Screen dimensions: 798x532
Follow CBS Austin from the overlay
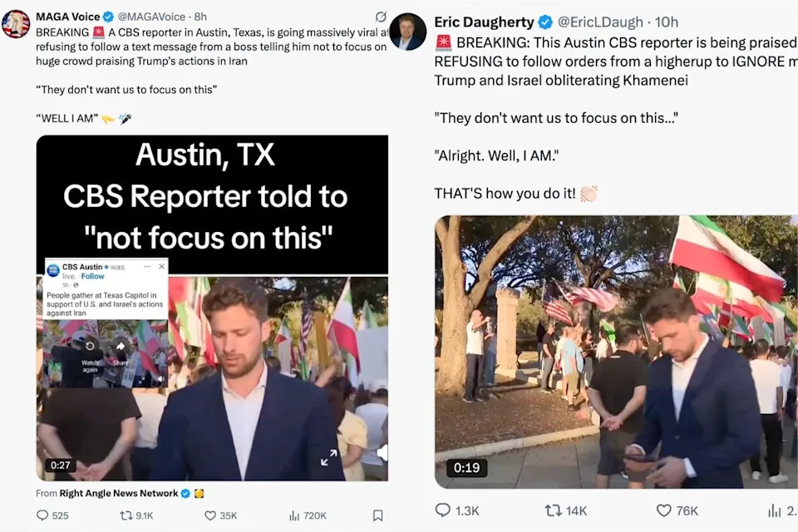pos(92,276)
